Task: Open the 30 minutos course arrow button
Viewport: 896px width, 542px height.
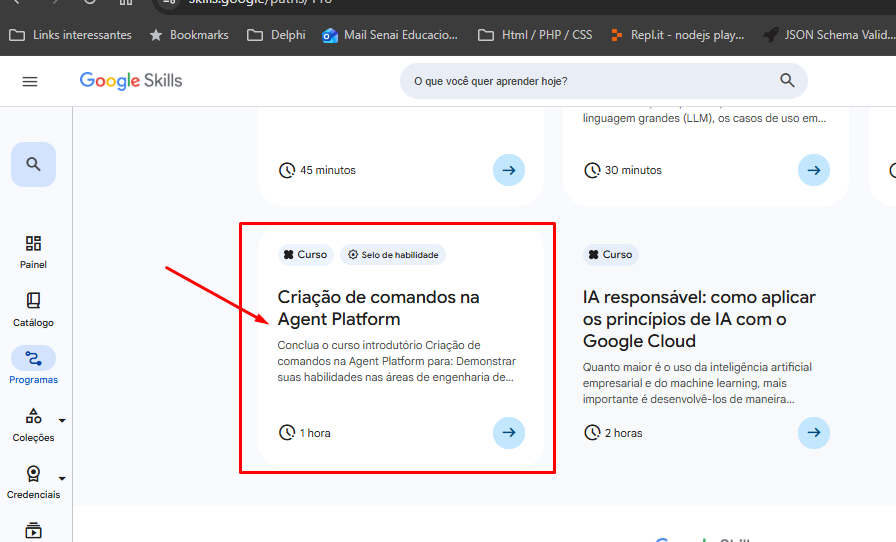Action: (814, 170)
